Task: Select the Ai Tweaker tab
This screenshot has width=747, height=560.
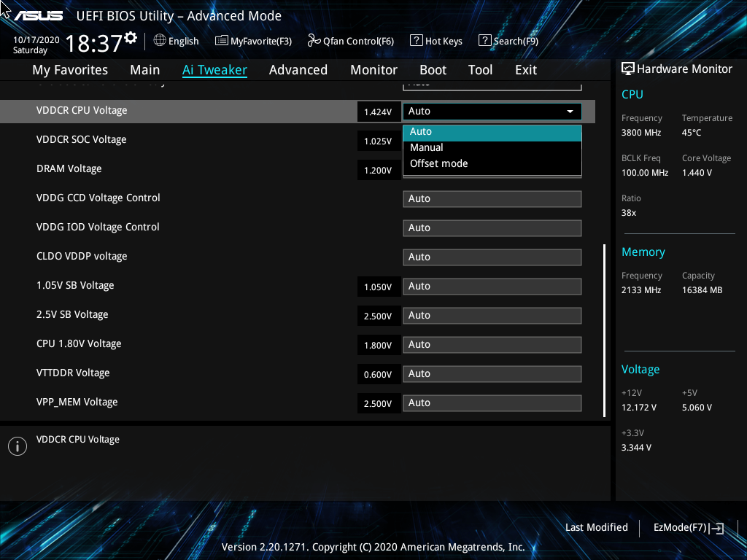Action: pyautogui.click(x=214, y=70)
